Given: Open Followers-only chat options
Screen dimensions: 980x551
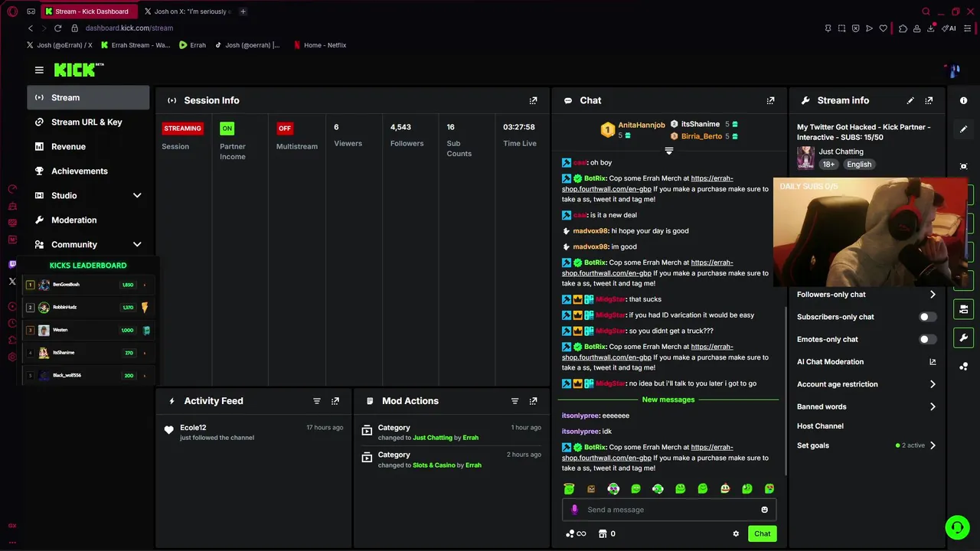Looking at the screenshot, I should tap(866, 295).
